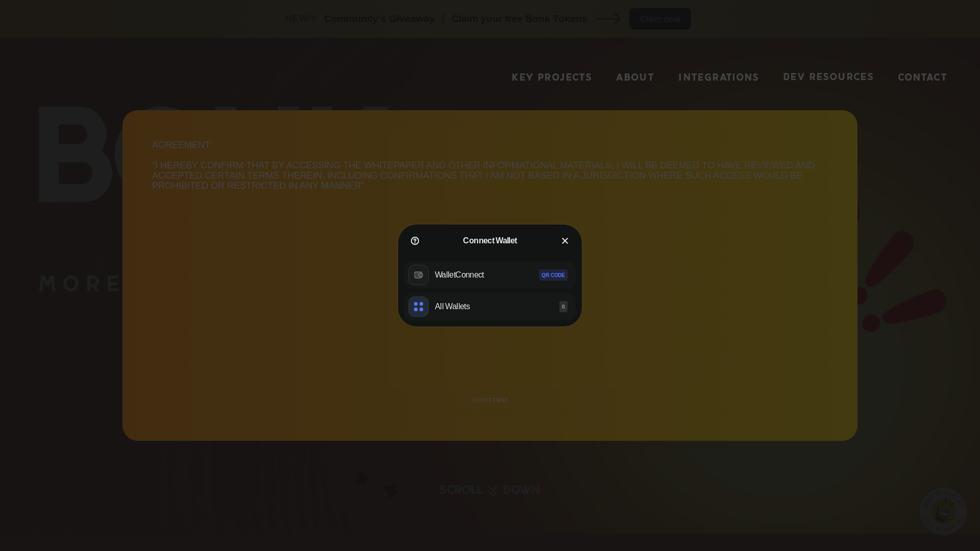Click the Community's Giveaway banner text
Image resolution: width=980 pixels, height=551 pixels.
click(x=379, y=19)
